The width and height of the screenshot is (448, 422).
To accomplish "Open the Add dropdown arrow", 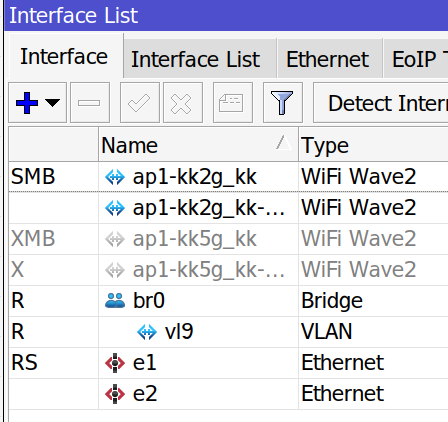I will 52,103.
